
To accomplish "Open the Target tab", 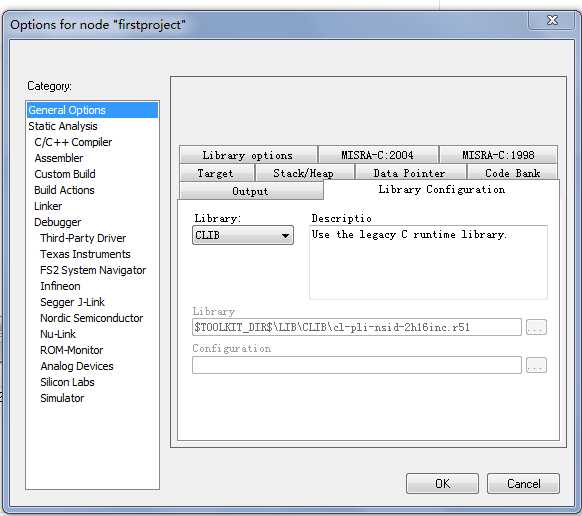I will 216,173.
